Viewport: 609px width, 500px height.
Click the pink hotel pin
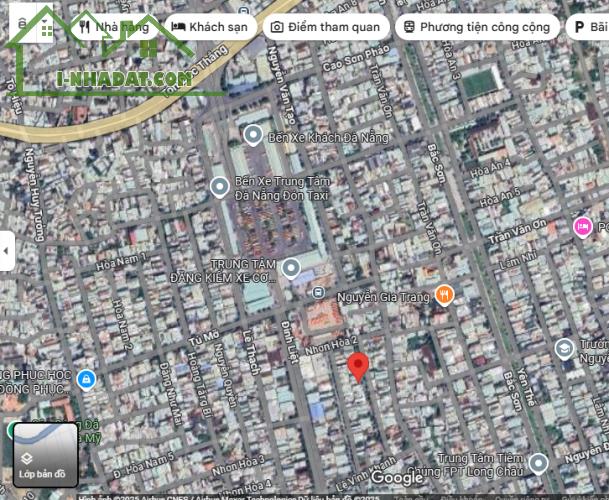tap(583, 227)
